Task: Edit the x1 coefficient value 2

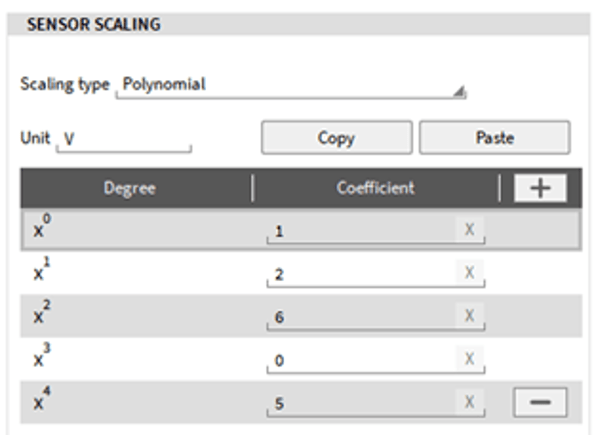Action: pyautogui.click(x=362, y=274)
